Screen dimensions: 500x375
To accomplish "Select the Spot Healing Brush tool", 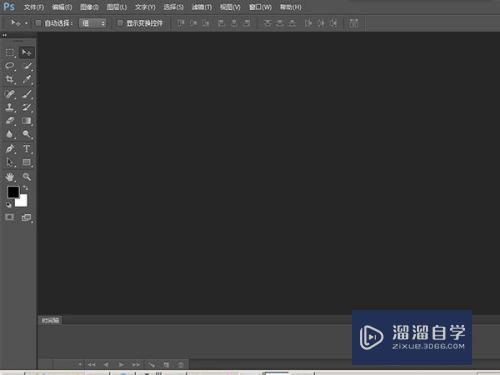I will 10,94.
